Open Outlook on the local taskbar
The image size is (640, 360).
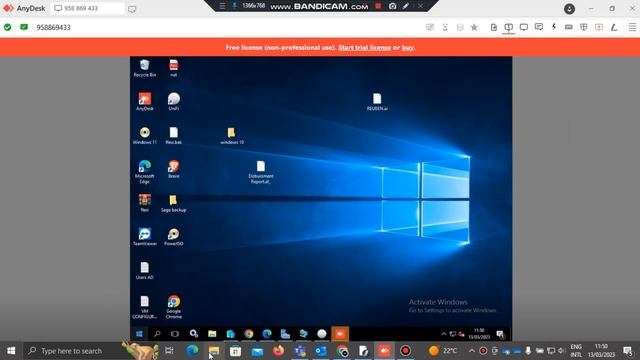click(321, 351)
